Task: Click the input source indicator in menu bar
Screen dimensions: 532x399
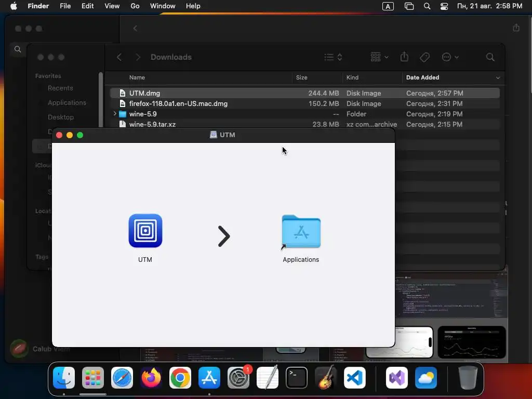Action: tap(388, 6)
